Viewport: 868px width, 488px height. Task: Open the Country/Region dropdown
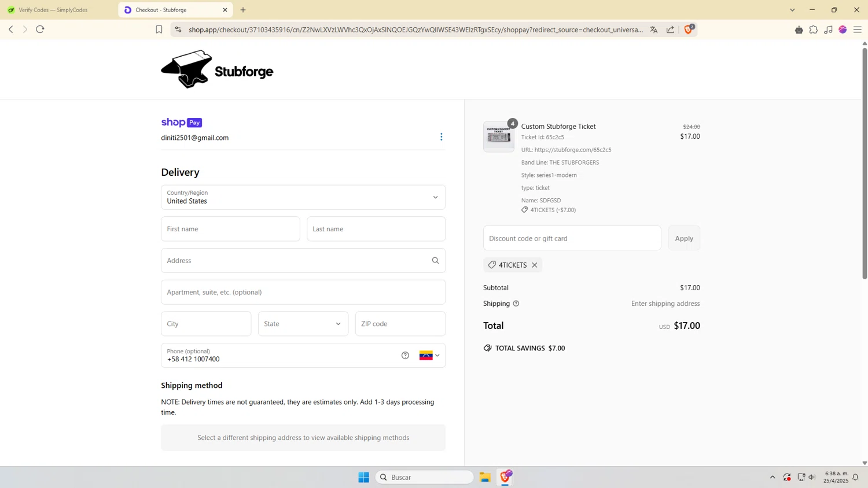(303, 198)
